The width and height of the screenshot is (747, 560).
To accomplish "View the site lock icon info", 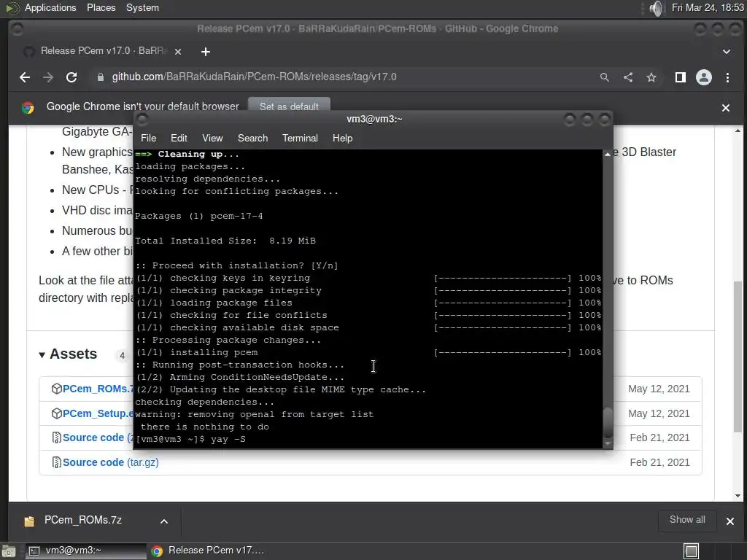I will click(x=100, y=77).
